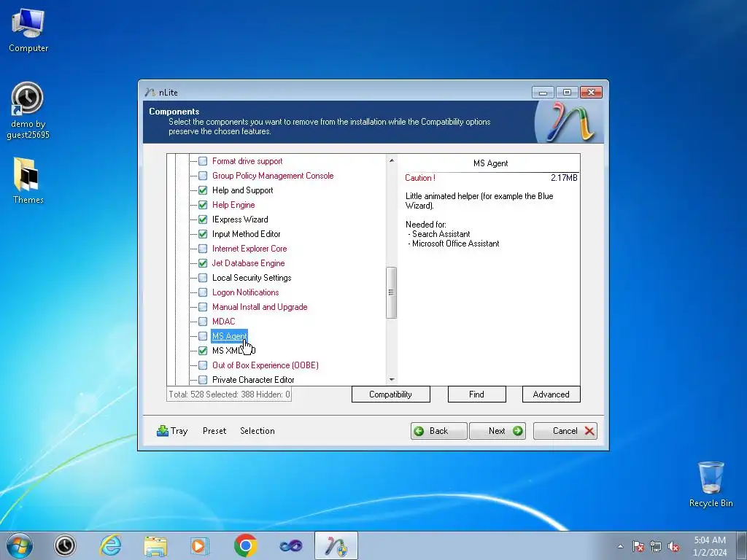The height and width of the screenshot is (560, 747).
Task: Toggle Format drive support checkbox
Action: tap(203, 161)
